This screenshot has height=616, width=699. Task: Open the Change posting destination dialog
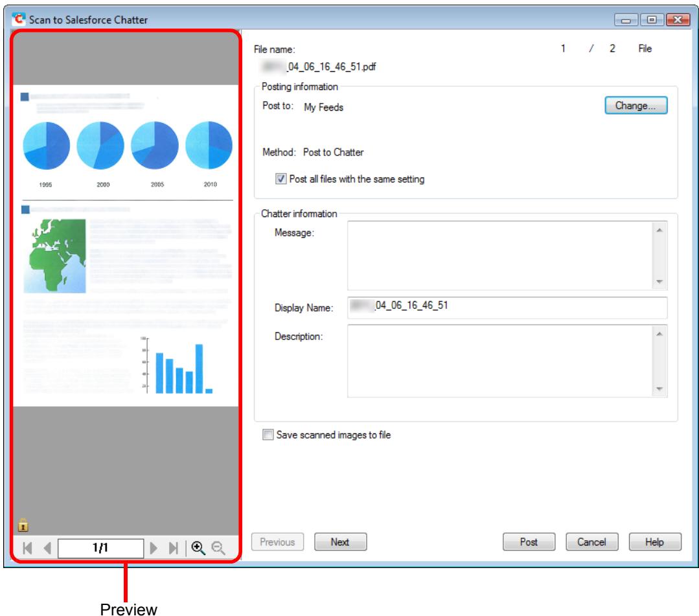pos(636,106)
